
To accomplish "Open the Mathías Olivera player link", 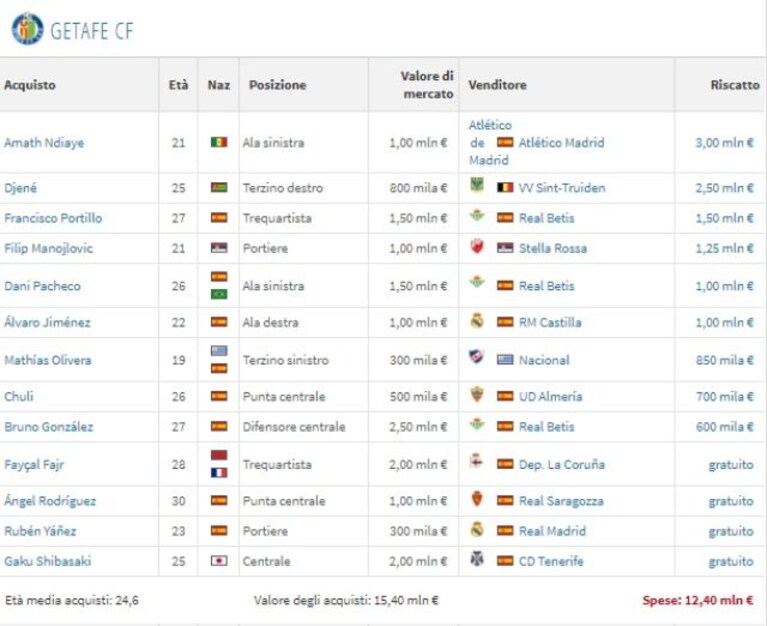I will (47, 360).
